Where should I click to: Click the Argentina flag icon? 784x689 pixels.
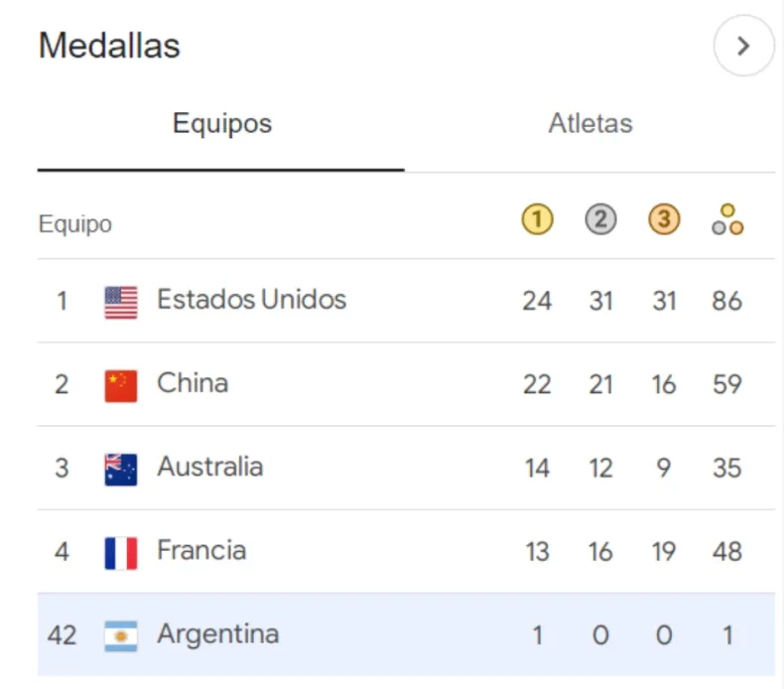pos(121,635)
